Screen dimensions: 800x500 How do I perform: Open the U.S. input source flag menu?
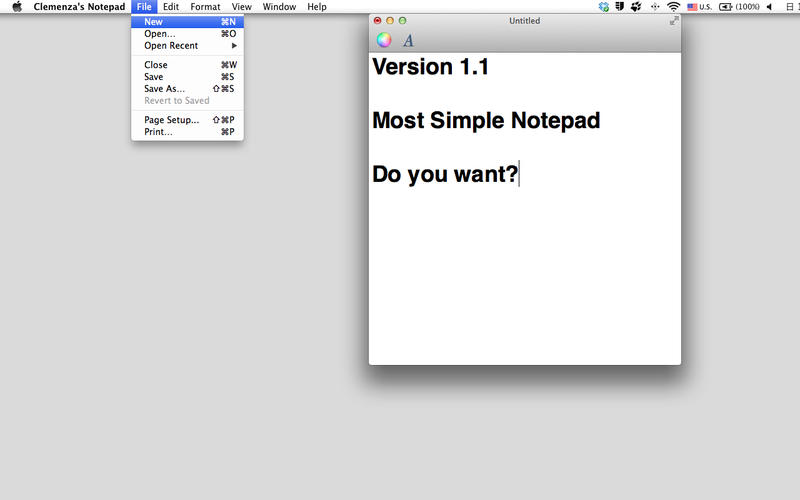click(x=699, y=7)
